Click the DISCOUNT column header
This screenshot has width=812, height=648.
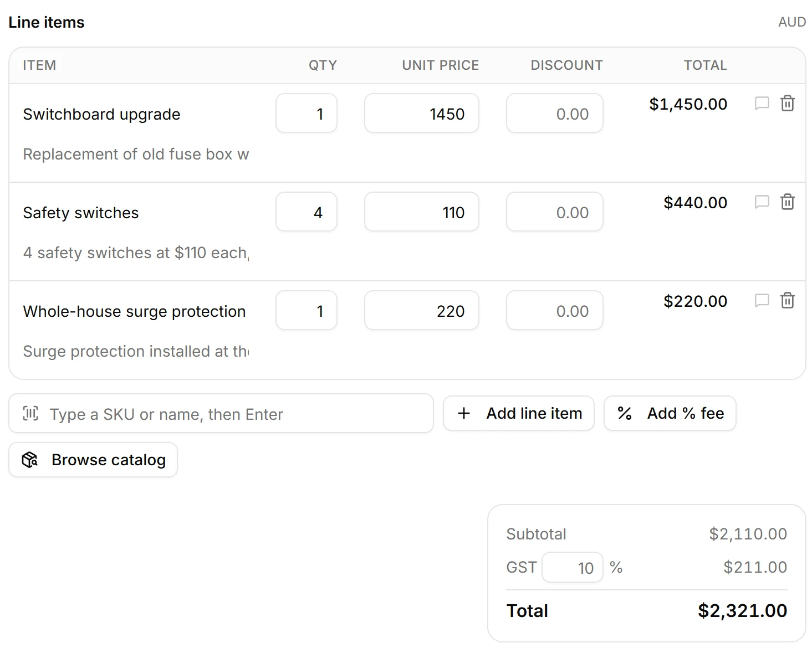tap(566, 65)
